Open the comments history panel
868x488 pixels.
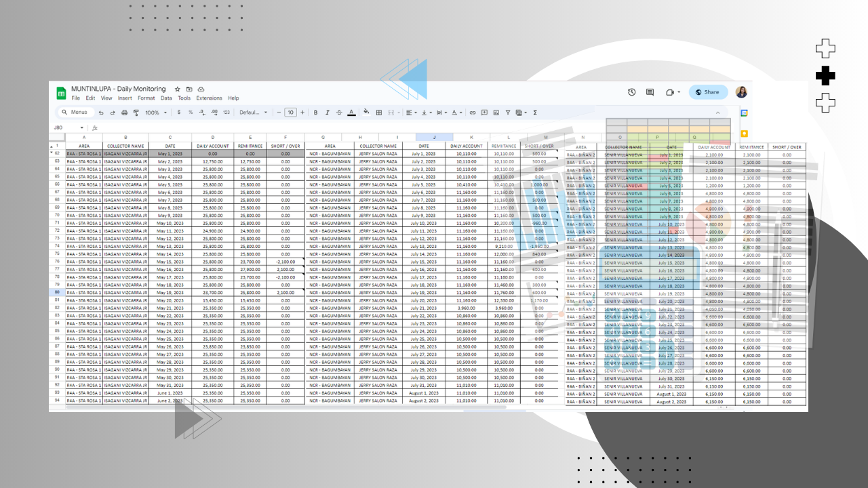(x=650, y=92)
